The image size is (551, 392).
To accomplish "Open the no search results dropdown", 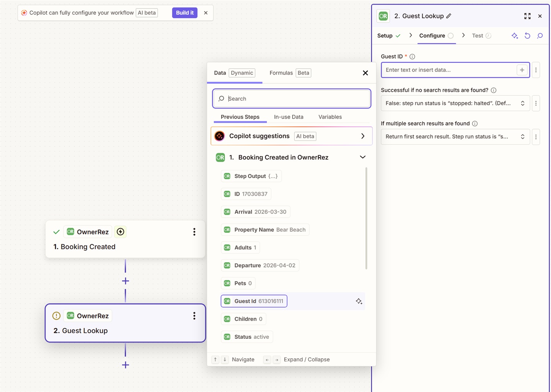I will (455, 103).
